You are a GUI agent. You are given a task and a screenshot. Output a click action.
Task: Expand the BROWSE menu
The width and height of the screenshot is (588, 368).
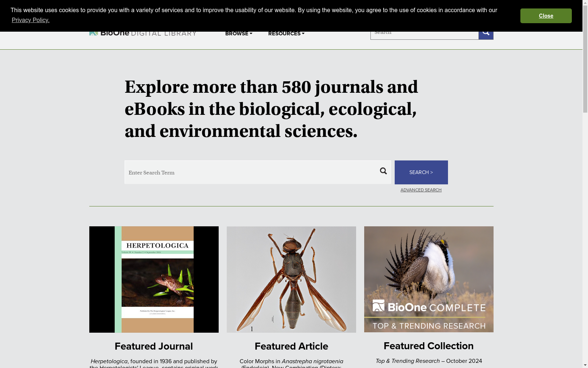(239, 33)
